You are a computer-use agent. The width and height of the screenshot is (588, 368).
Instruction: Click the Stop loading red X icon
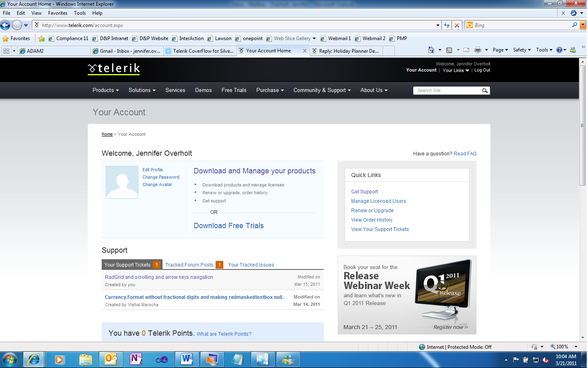click(457, 25)
